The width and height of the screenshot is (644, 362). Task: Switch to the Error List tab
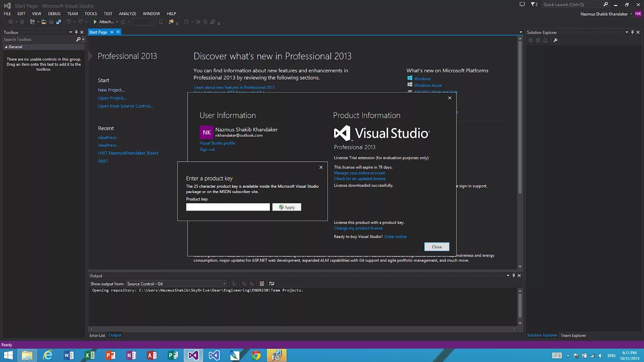point(97,335)
